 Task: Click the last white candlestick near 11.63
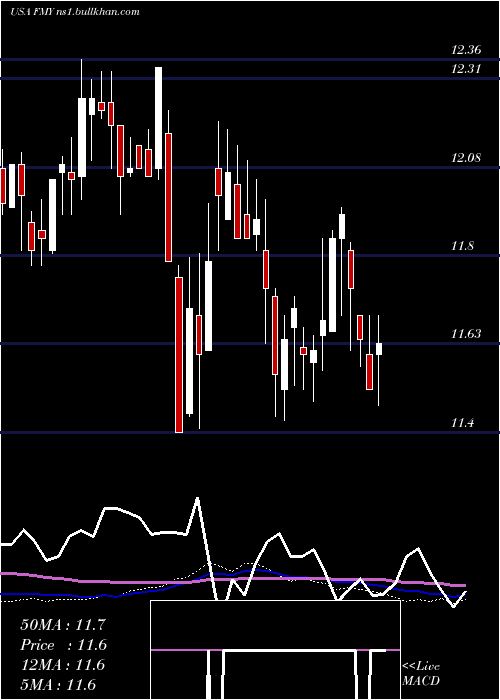(x=379, y=349)
